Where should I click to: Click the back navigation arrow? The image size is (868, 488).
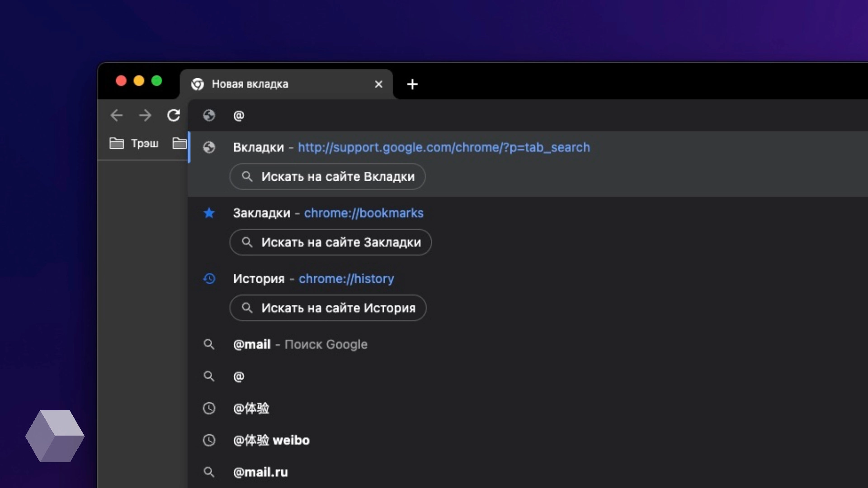(117, 116)
